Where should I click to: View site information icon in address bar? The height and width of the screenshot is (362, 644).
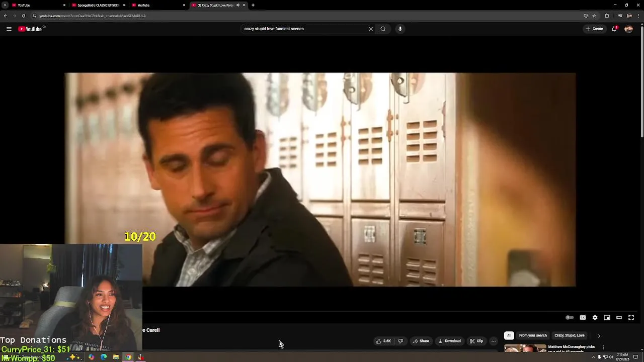click(x=34, y=16)
